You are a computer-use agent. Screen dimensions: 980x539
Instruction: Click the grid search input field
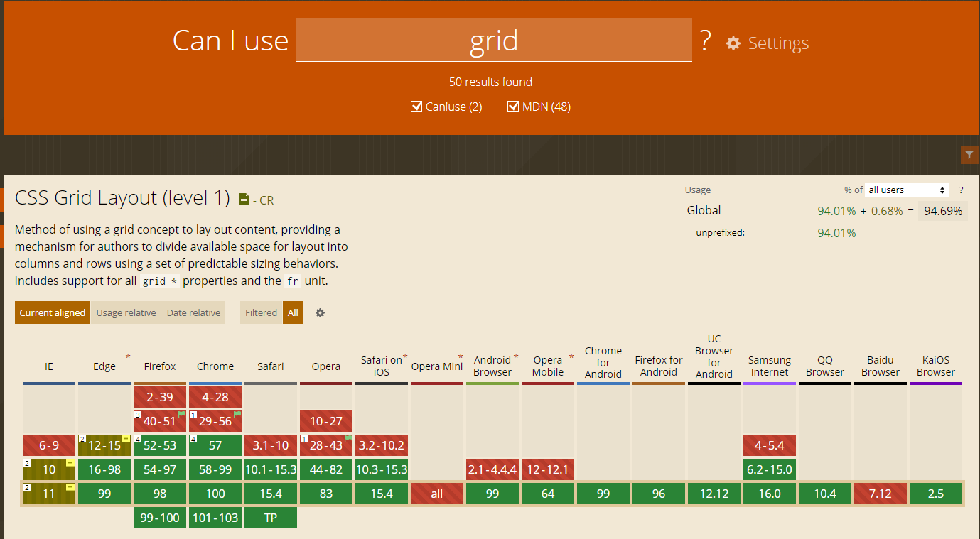494,40
